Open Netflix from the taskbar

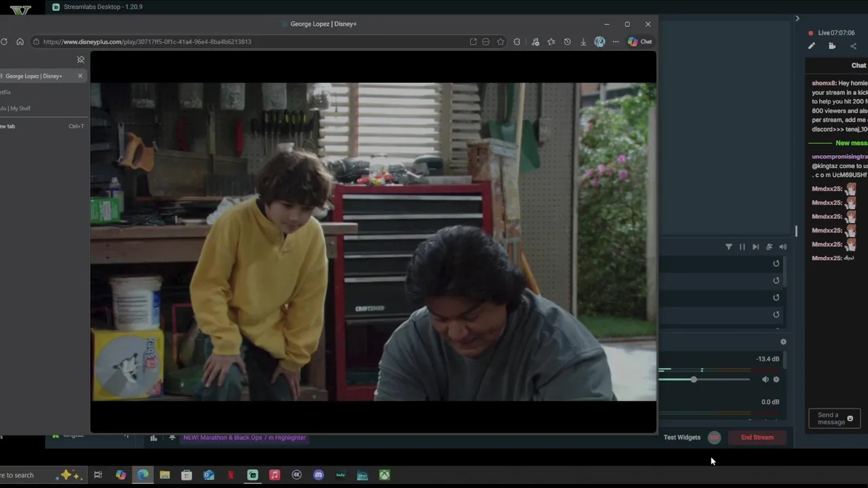click(231, 475)
